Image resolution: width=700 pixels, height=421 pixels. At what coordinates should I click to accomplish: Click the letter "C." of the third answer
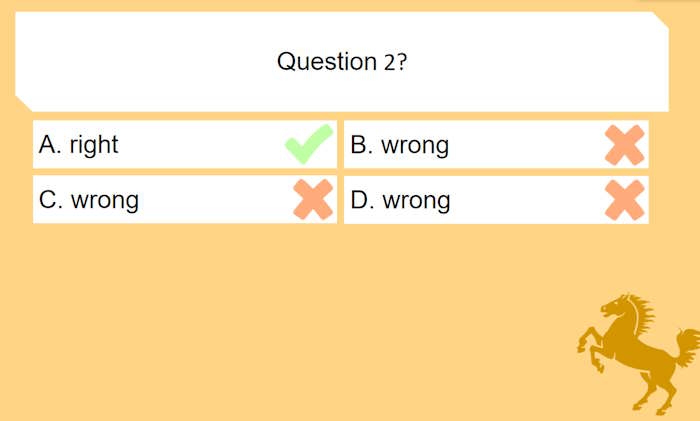coord(51,200)
